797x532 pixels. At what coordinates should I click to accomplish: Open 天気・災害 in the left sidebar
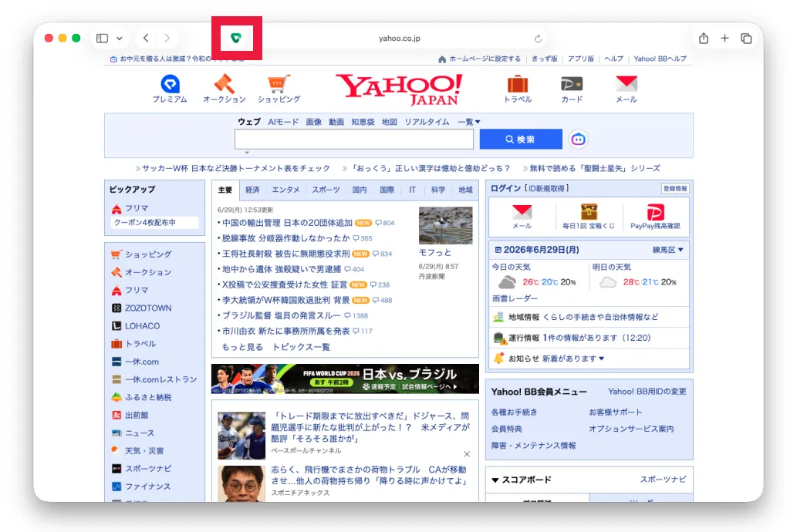(144, 451)
